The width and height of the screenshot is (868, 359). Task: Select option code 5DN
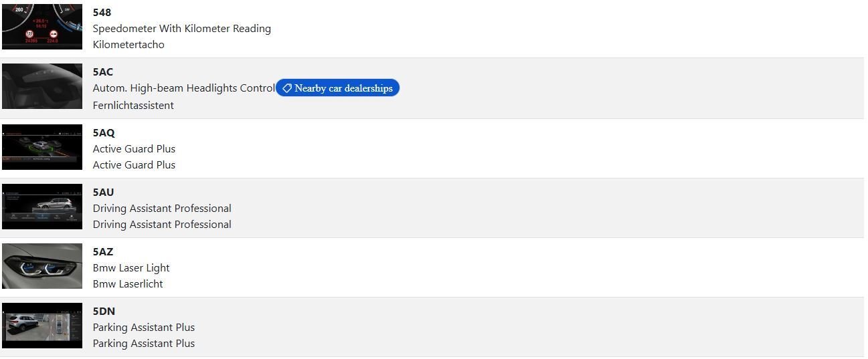[104, 311]
